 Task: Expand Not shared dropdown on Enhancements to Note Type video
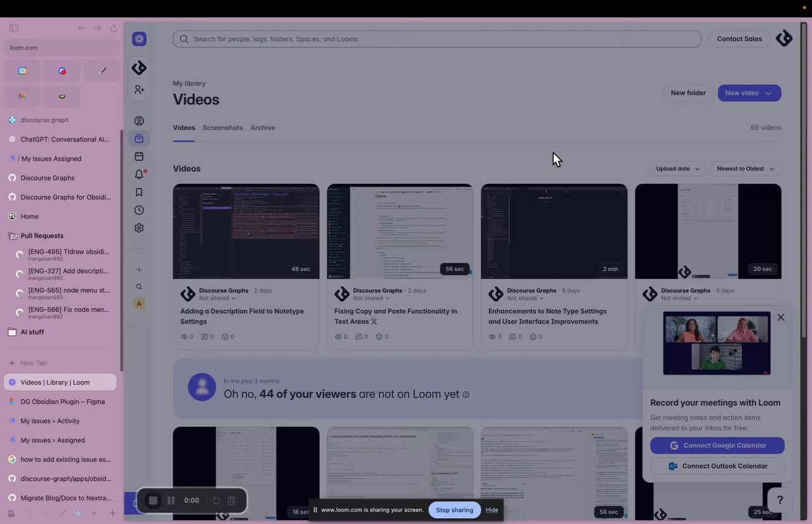525,298
